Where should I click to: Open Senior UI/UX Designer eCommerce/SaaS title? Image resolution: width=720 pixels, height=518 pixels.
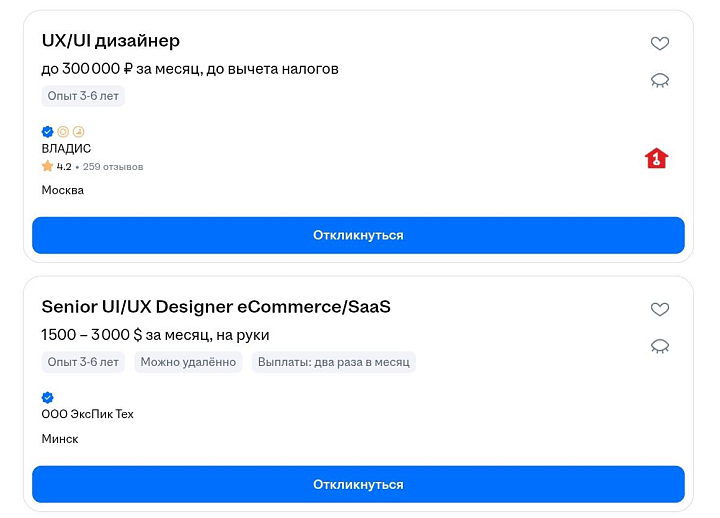tap(215, 307)
